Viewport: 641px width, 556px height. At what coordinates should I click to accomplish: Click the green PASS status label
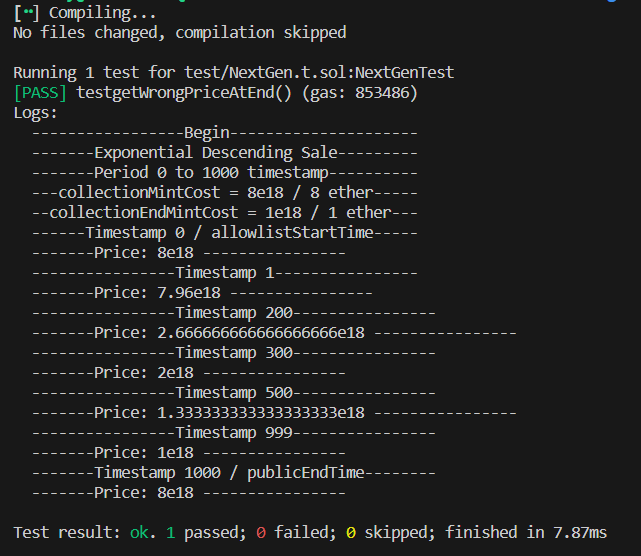(x=40, y=93)
